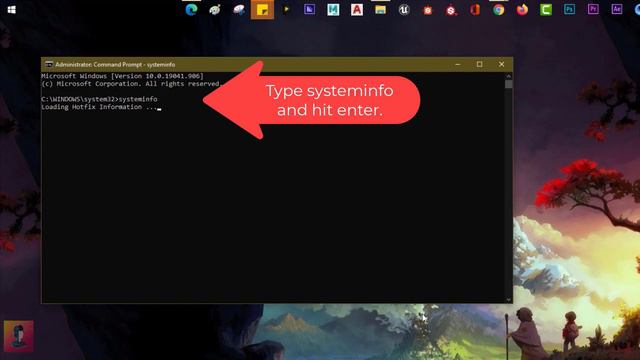Open the Maya taskbar icon
The width and height of the screenshot is (640, 360).
coord(333,9)
